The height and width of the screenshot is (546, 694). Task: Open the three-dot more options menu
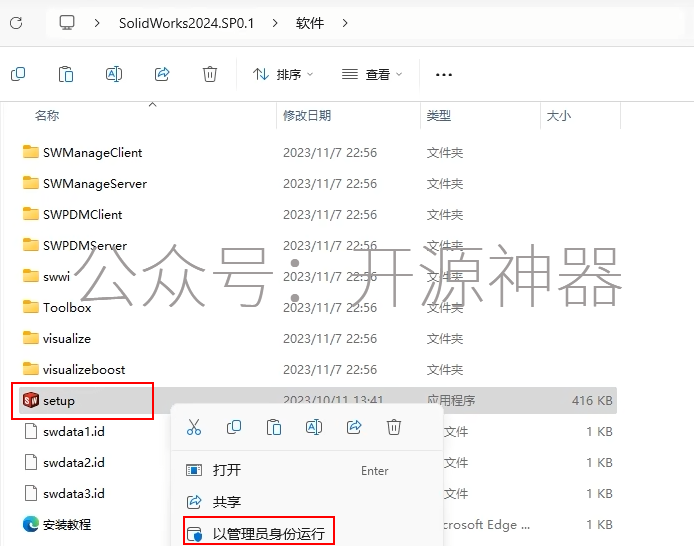(x=443, y=75)
